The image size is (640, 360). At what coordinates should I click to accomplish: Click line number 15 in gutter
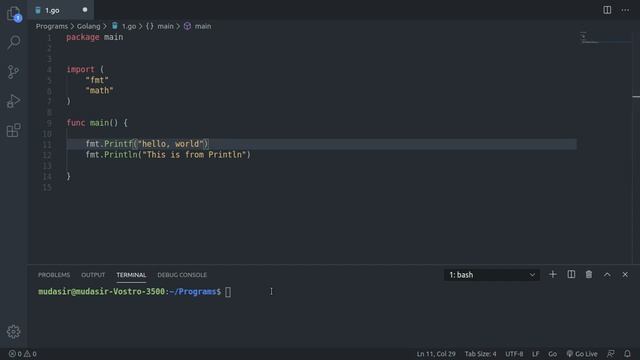[x=47, y=187]
